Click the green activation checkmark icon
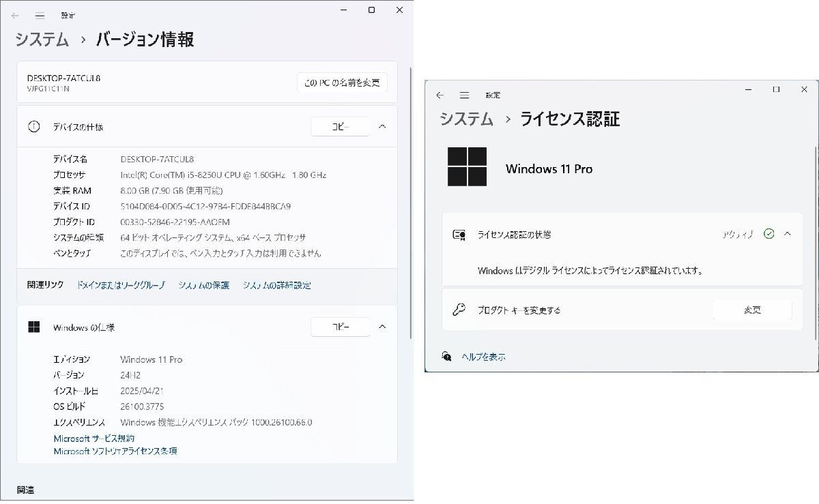This screenshot has height=504, width=819. 769,233
